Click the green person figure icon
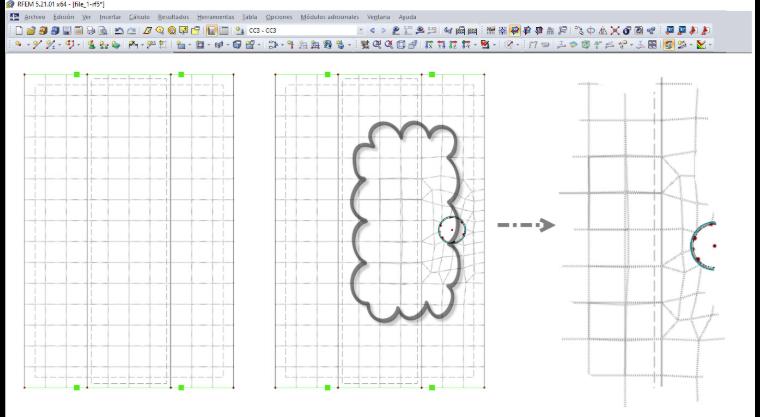Viewport: 760px width, 417px height. [91, 45]
